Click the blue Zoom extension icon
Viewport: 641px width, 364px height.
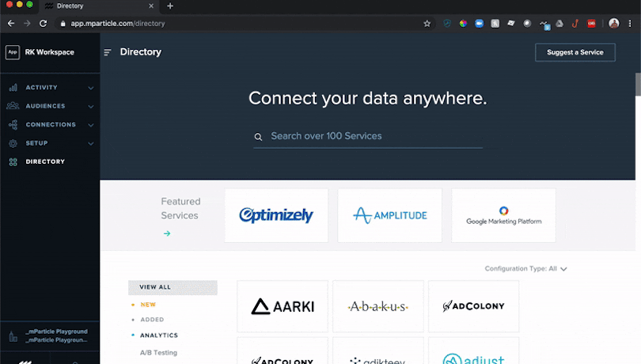point(479,23)
